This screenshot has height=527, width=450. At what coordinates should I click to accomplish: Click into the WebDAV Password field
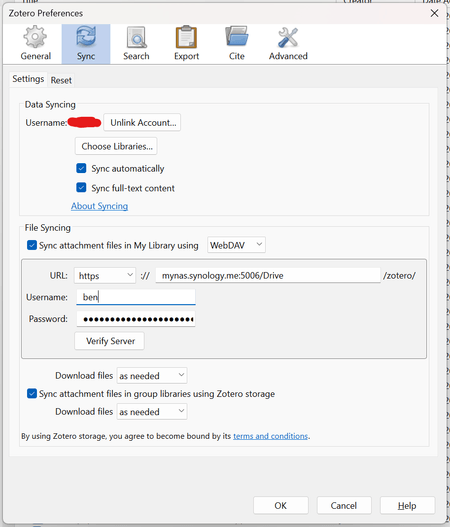136,319
